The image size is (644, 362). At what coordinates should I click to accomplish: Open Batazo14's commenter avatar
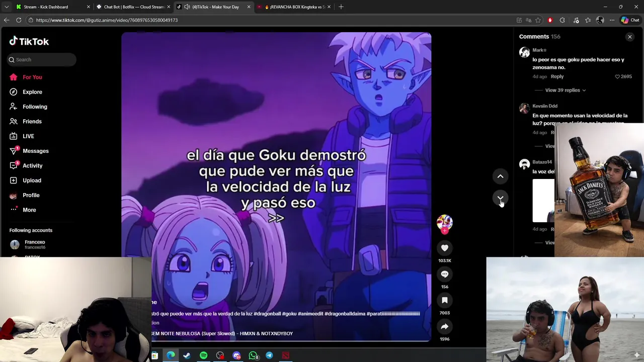(524, 164)
